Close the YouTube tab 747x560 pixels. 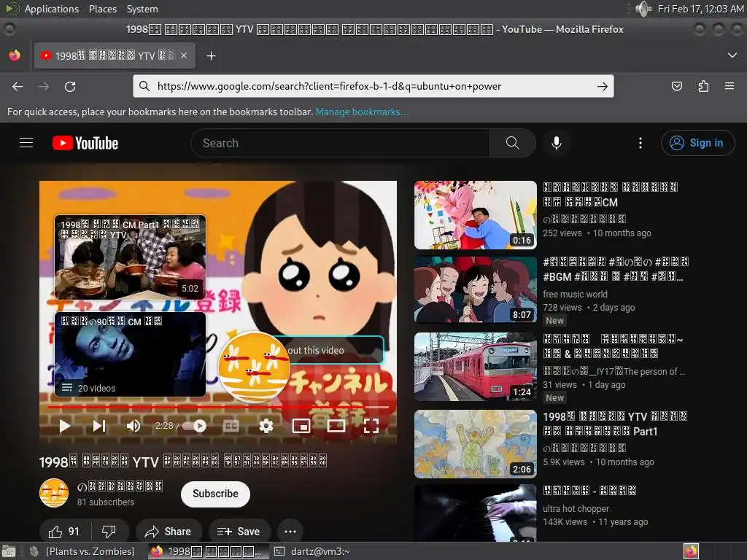click(184, 55)
